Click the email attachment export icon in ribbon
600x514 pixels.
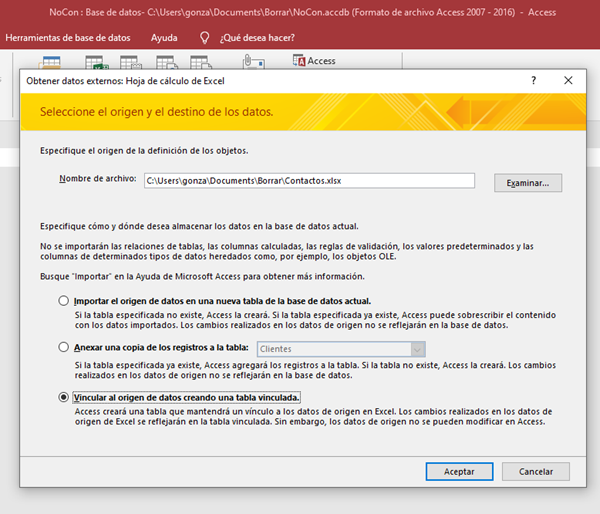click(x=253, y=62)
